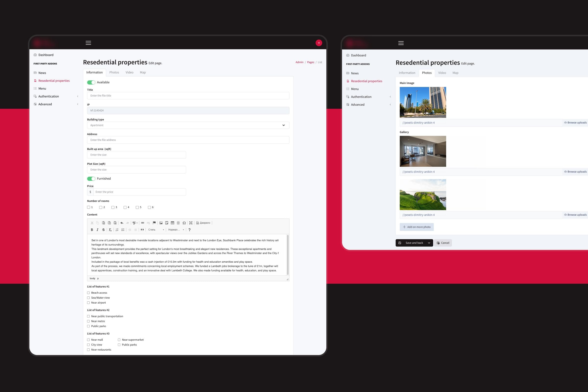Click the anchor flag icon

154,223
